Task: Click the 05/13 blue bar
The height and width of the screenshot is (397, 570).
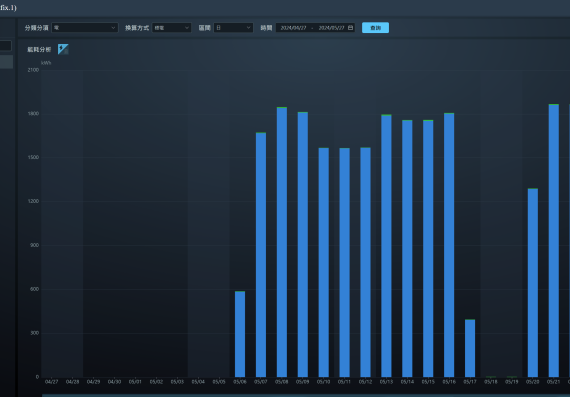Action: pos(386,246)
